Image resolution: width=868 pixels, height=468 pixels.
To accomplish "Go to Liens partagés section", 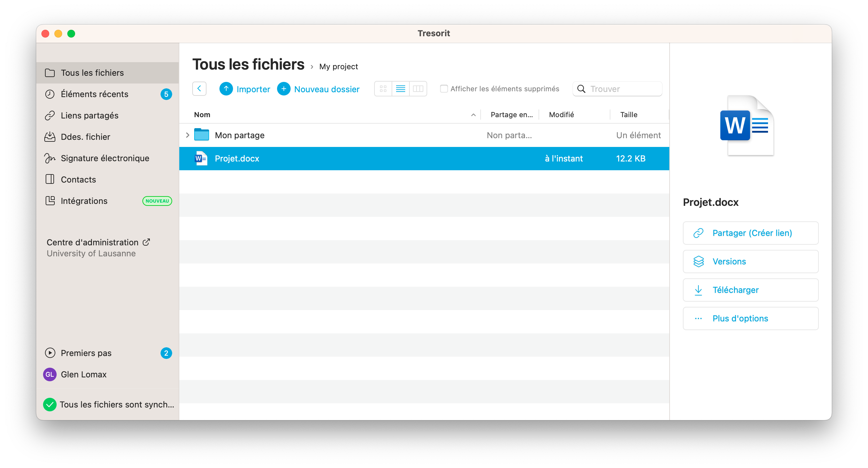I will pos(90,116).
